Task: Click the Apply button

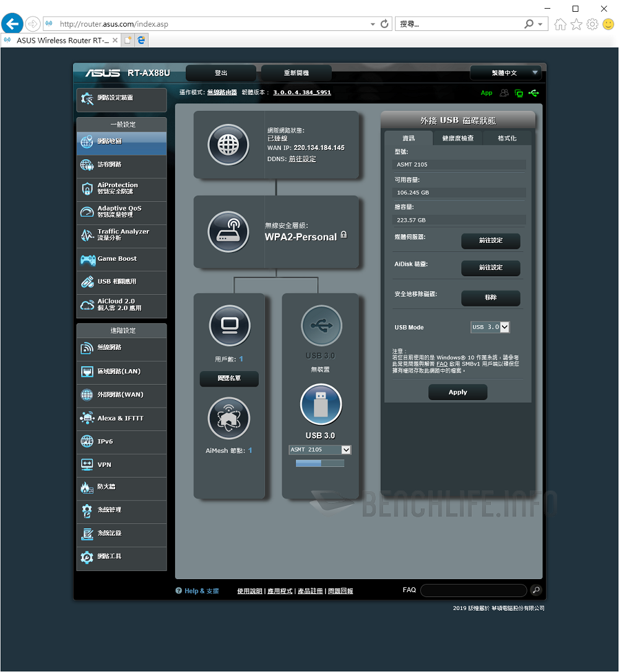Action: point(458,392)
